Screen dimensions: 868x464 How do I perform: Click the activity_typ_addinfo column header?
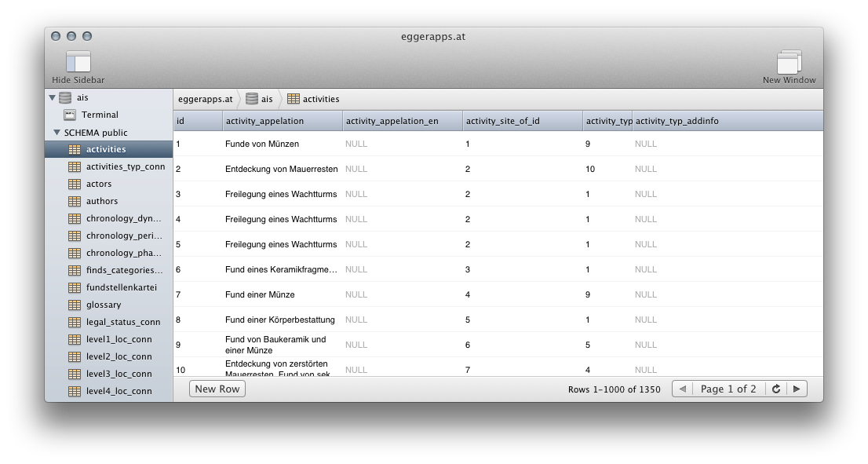pos(728,121)
